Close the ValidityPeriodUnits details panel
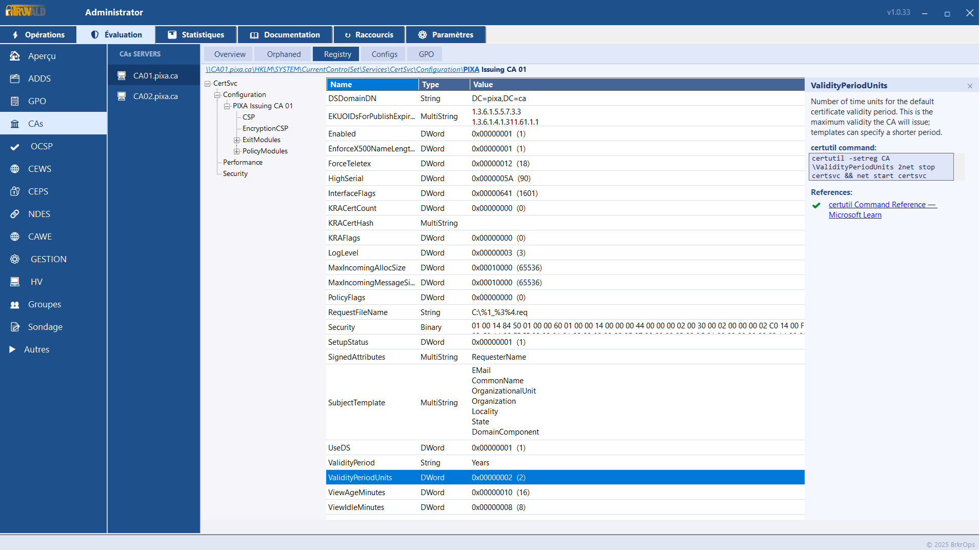Screen dimensions: 980x550 point(970,86)
